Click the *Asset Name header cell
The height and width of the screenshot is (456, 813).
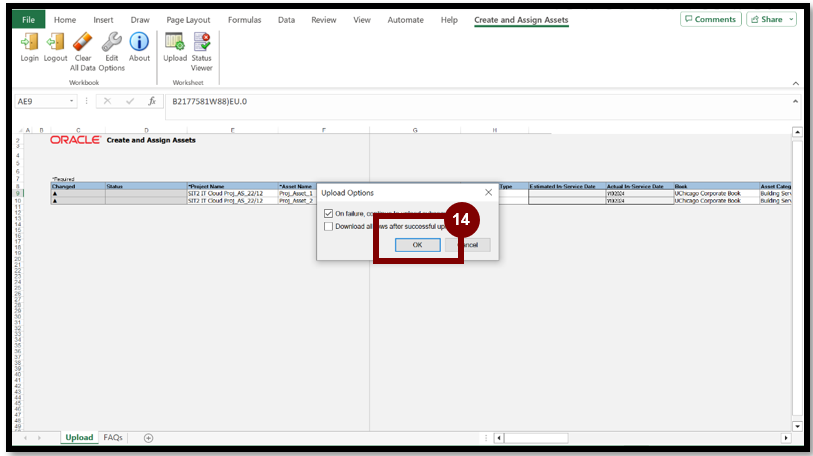[297, 186]
